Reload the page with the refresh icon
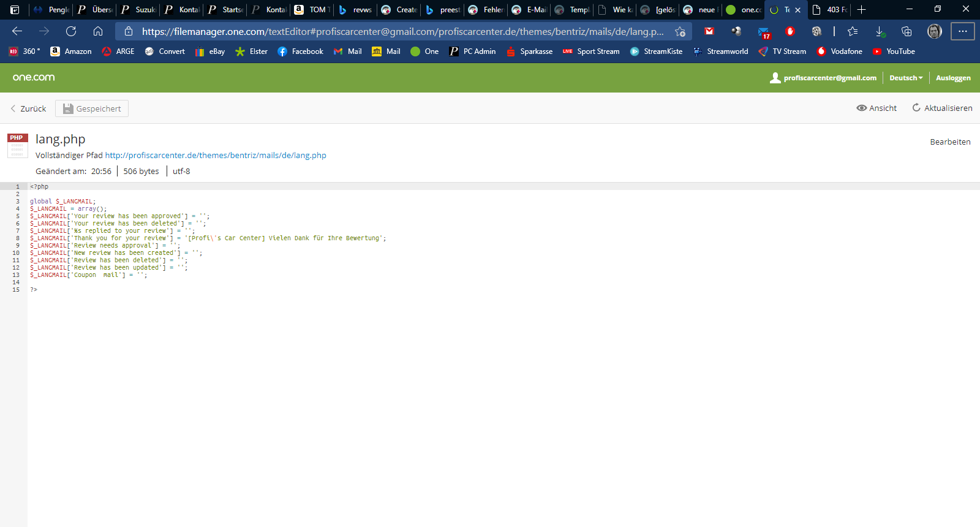Viewport: 980px width, 527px height. point(71,31)
